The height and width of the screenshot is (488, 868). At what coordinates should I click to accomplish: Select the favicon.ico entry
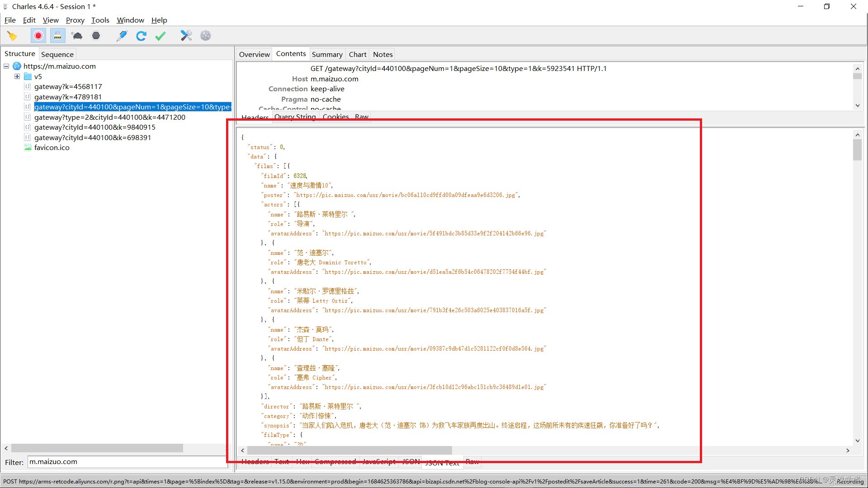[52, 148]
